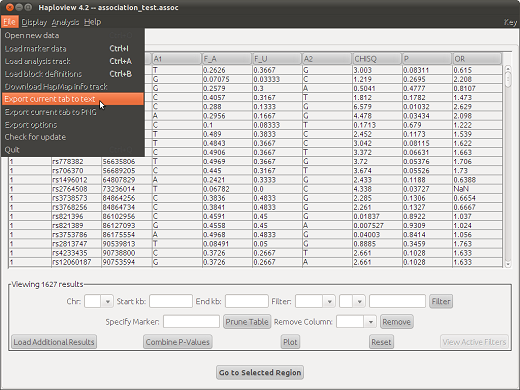520x390 pixels.
Task: Select marker cell rs778382
Action: [x=76, y=161]
